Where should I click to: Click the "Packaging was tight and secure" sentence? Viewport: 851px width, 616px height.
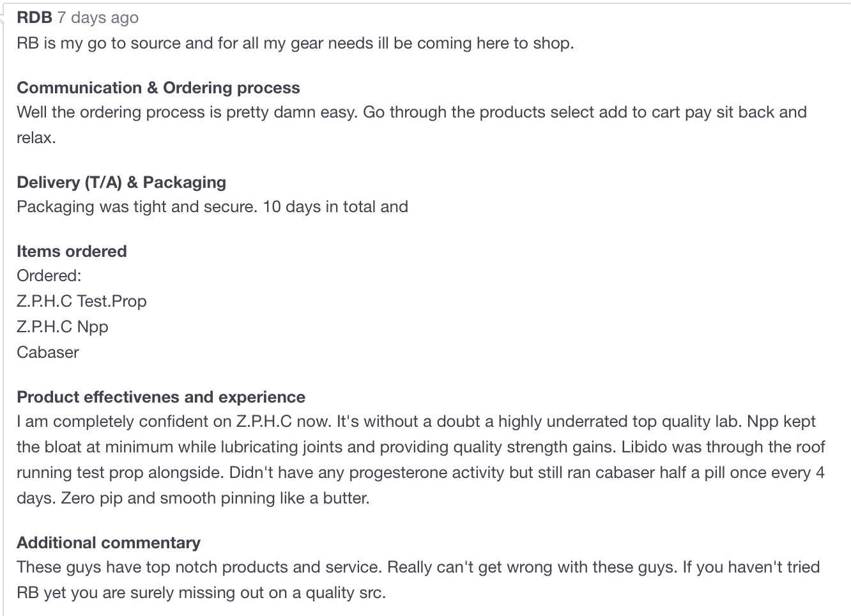pyautogui.click(x=137, y=206)
